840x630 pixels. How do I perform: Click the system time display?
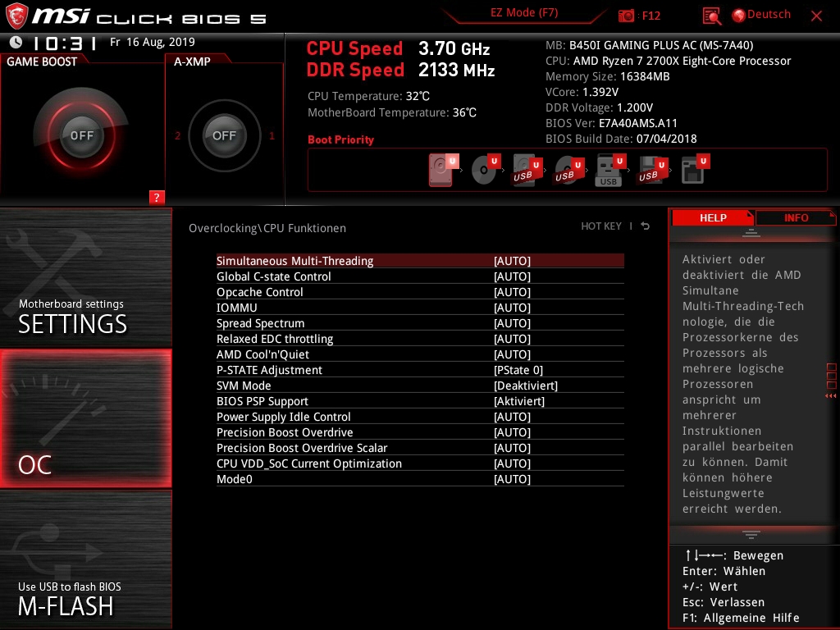[64, 43]
